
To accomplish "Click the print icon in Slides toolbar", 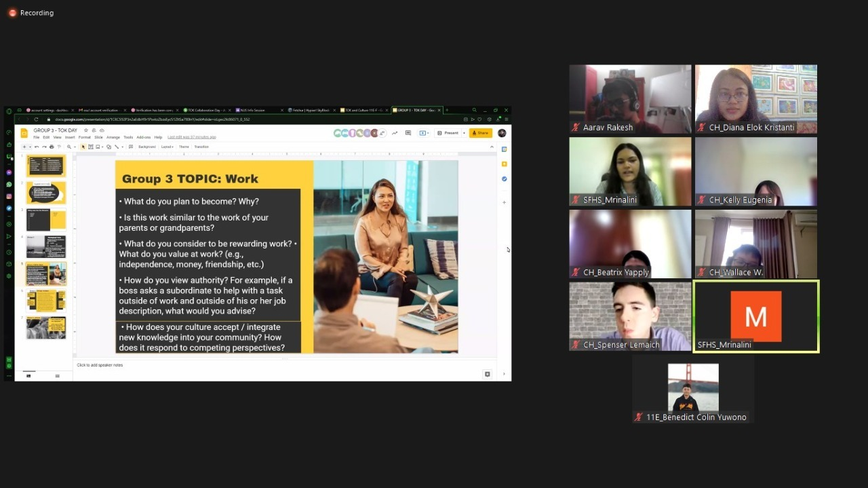I will click(x=52, y=147).
